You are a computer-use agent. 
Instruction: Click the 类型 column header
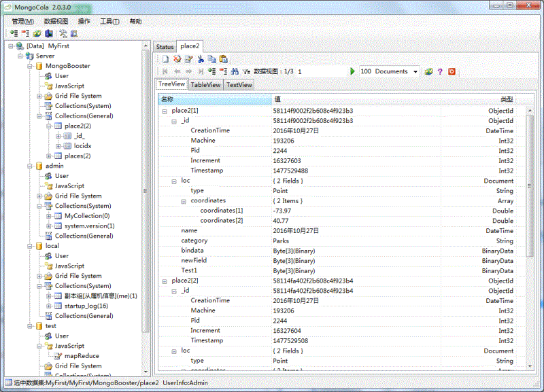tap(478, 99)
